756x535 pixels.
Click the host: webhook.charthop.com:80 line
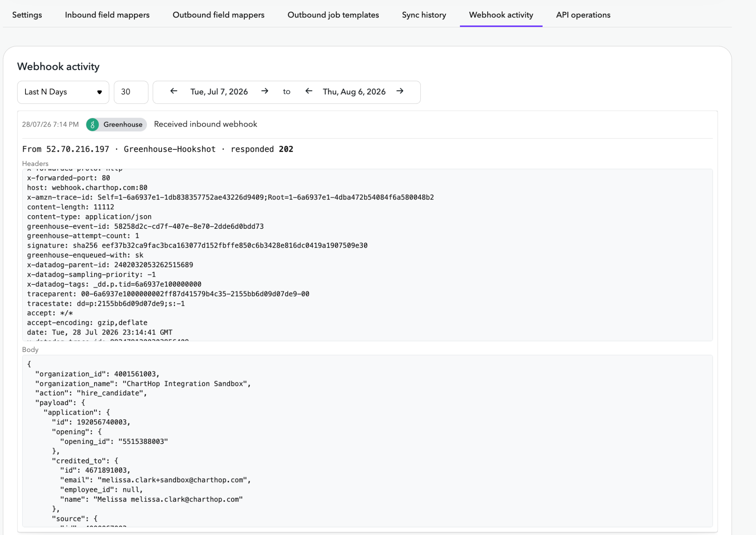(x=87, y=187)
